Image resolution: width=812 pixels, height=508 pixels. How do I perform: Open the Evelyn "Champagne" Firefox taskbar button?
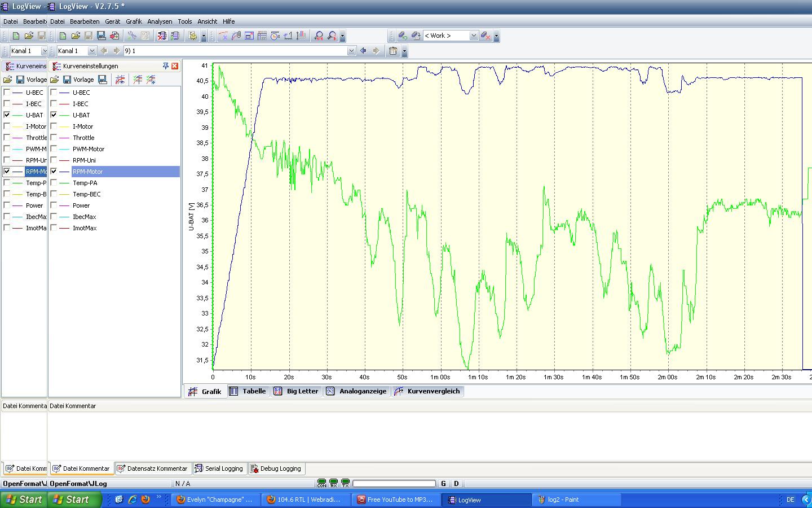[x=215, y=500]
